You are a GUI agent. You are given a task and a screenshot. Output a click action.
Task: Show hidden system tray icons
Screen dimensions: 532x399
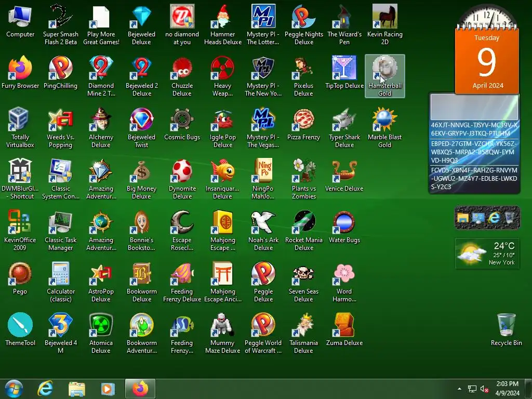coord(459,389)
